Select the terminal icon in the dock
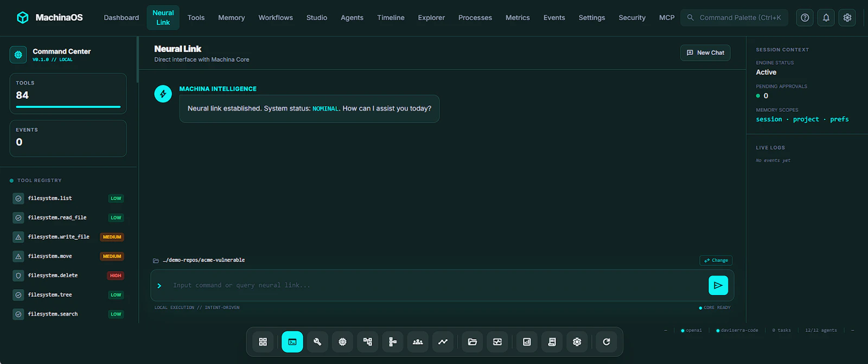The image size is (868, 364). (292, 342)
